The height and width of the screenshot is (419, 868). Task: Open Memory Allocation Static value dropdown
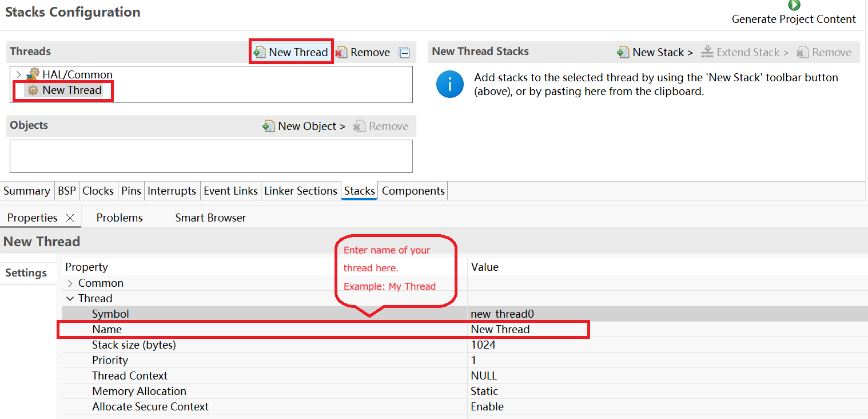click(x=667, y=391)
